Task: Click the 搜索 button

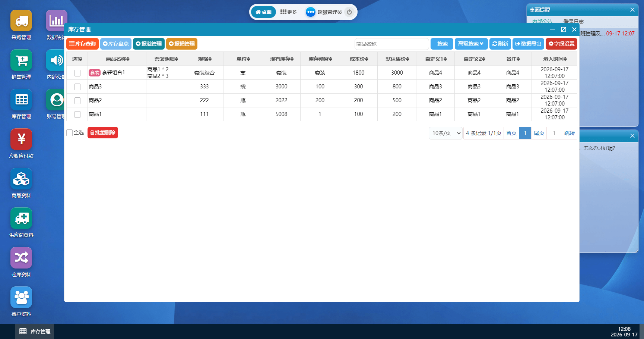Action: click(x=442, y=44)
